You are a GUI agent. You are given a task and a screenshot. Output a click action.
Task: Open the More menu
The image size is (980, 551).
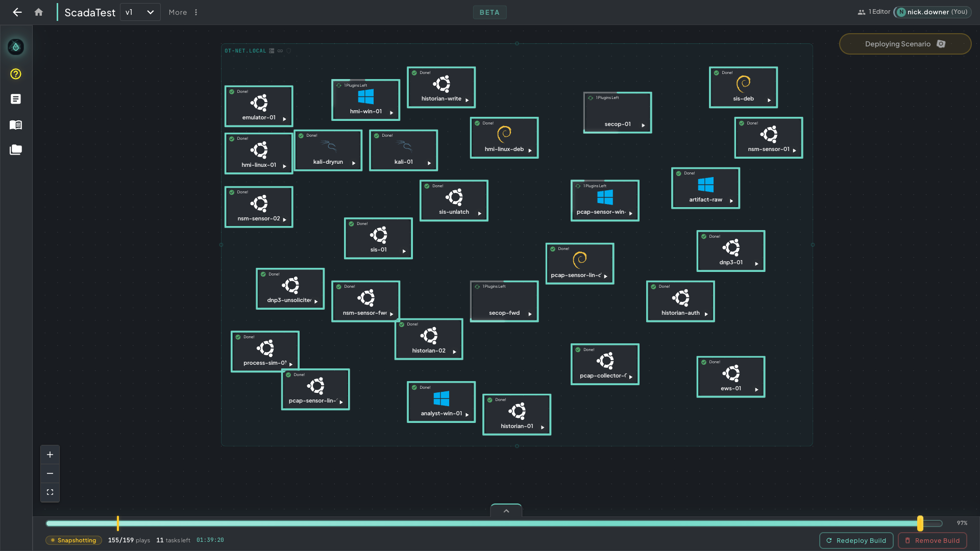(x=183, y=12)
